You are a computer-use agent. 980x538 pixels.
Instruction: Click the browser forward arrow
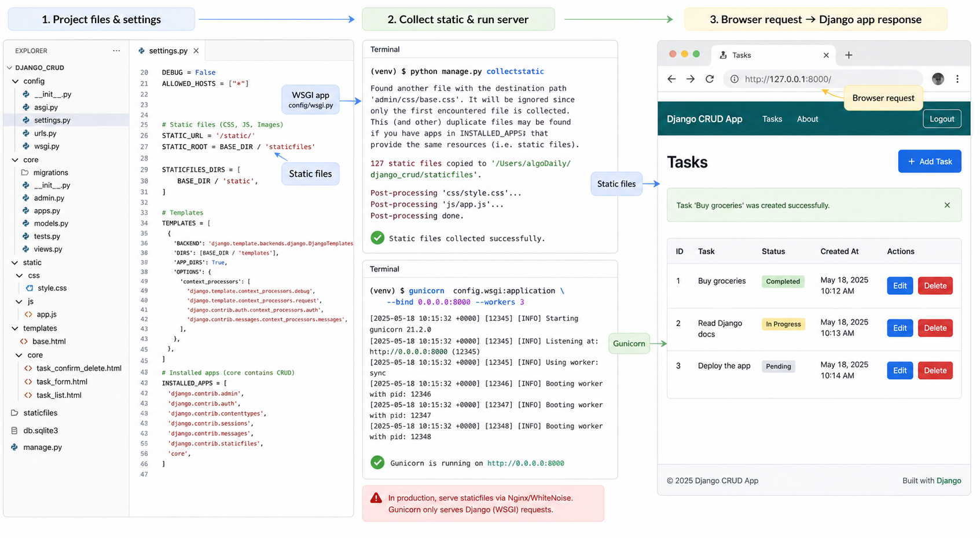pyautogui.click(x=691, y=79)
